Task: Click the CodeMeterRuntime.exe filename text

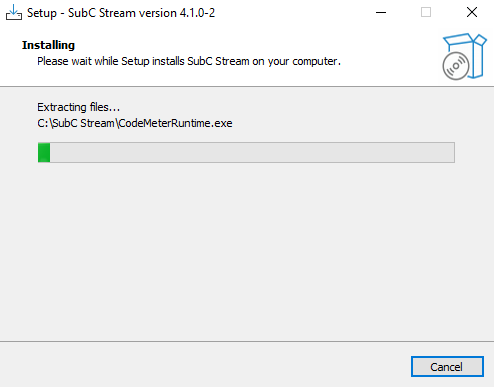Action: pos(175,123)
